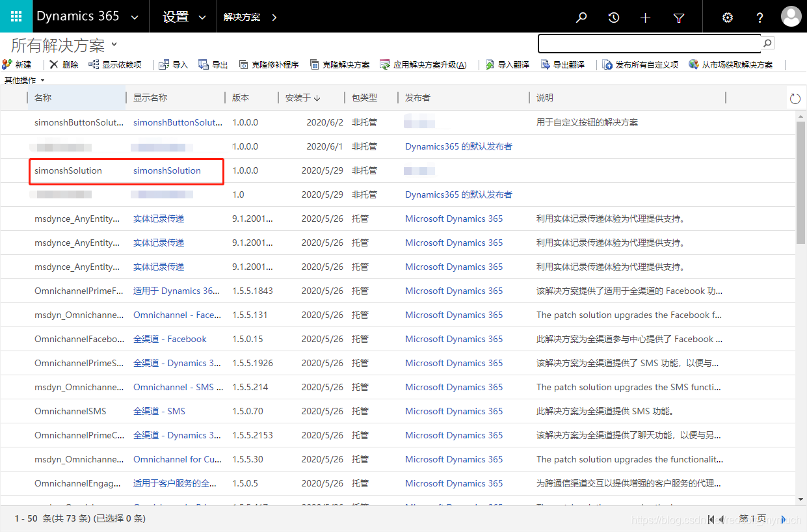Expand the 解决方案 breadcrumb chevron
This screenshot has height=532, width=807.
[x=274, y=18]
